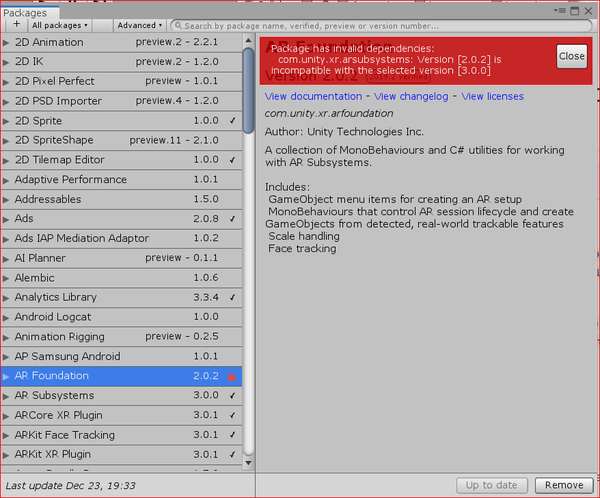Click the Remove button
The image size is (600, 498).
564,485
